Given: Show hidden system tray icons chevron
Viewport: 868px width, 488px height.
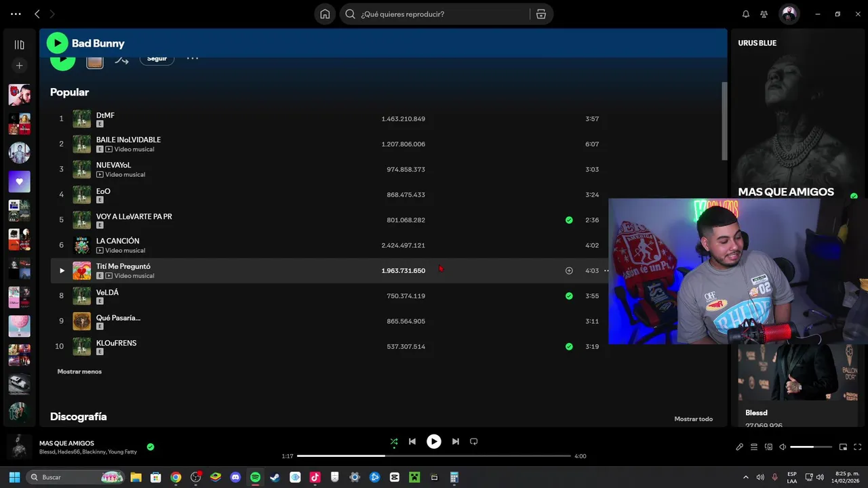Looking at the screenshot, I should pyautogui.click(x=746, y=477).
